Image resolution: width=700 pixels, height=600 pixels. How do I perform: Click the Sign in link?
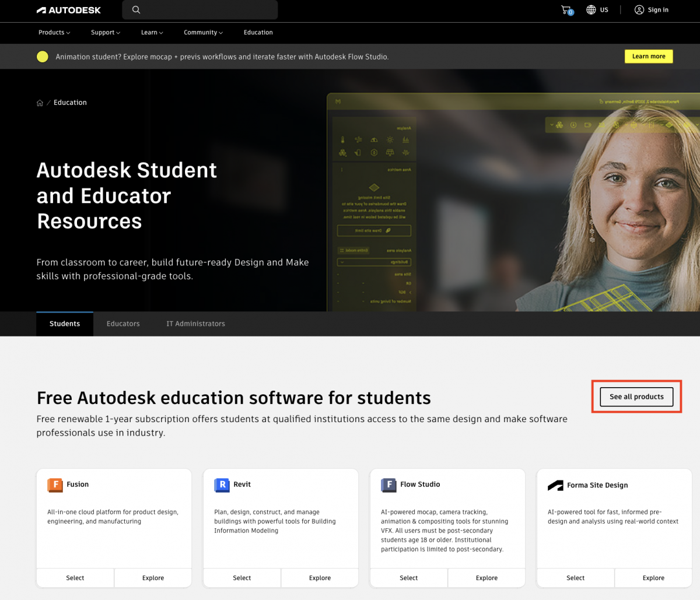coord(658,10)
